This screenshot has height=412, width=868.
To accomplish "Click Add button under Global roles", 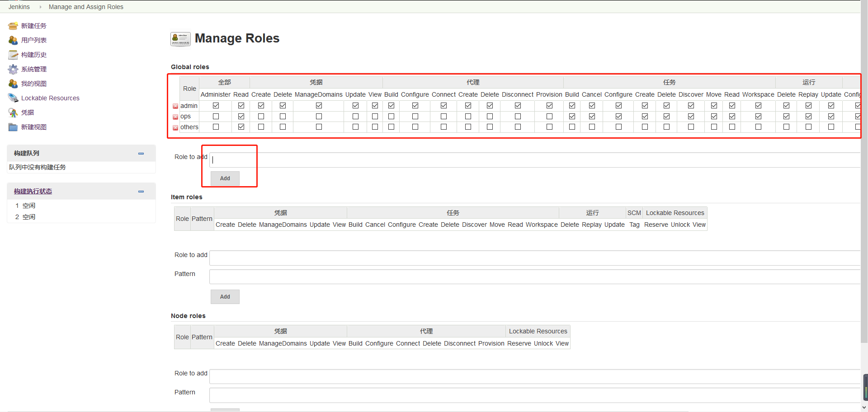I will pyautogui.click(x=225, y=178).
